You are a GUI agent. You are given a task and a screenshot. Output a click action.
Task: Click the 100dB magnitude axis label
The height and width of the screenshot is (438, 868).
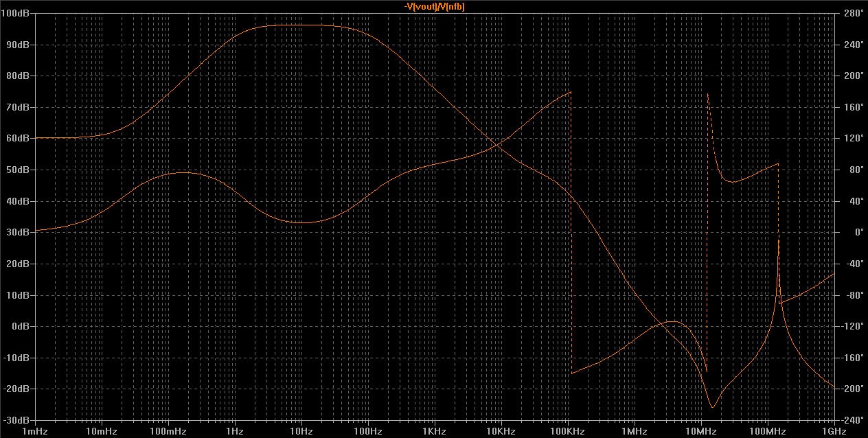[15, 13]
